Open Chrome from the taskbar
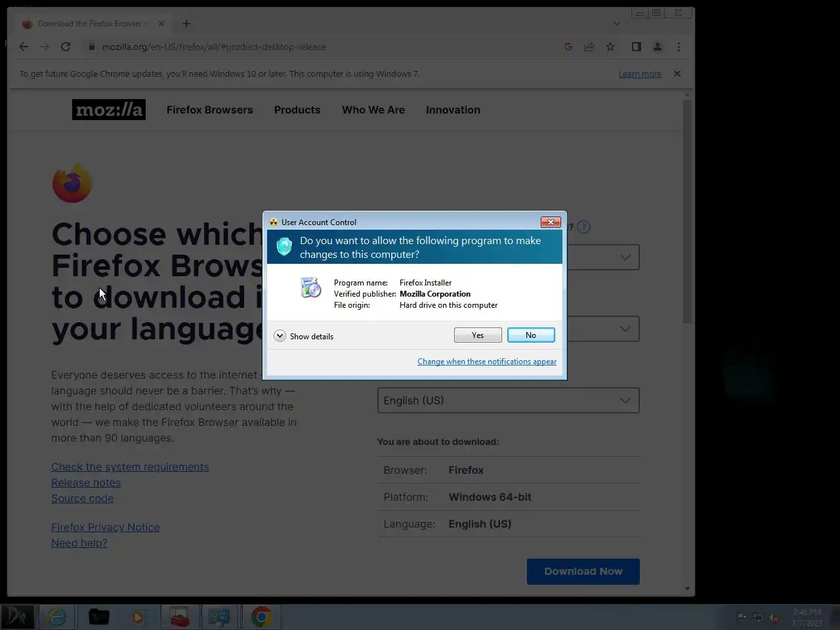This screenshot has width=840, height=630. (262, 617)
